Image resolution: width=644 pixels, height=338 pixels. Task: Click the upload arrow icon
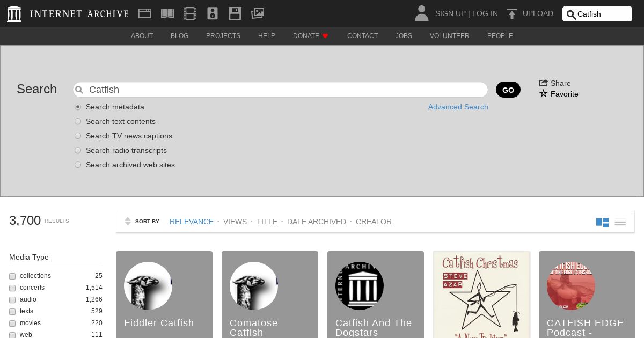click(512, 14)
